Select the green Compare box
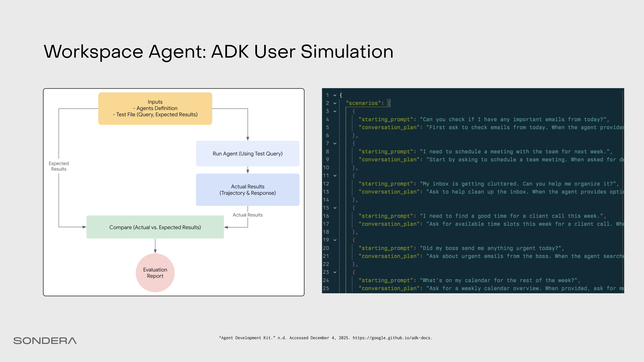The width and height of the screenshot is (644, 362). (155, 227)
